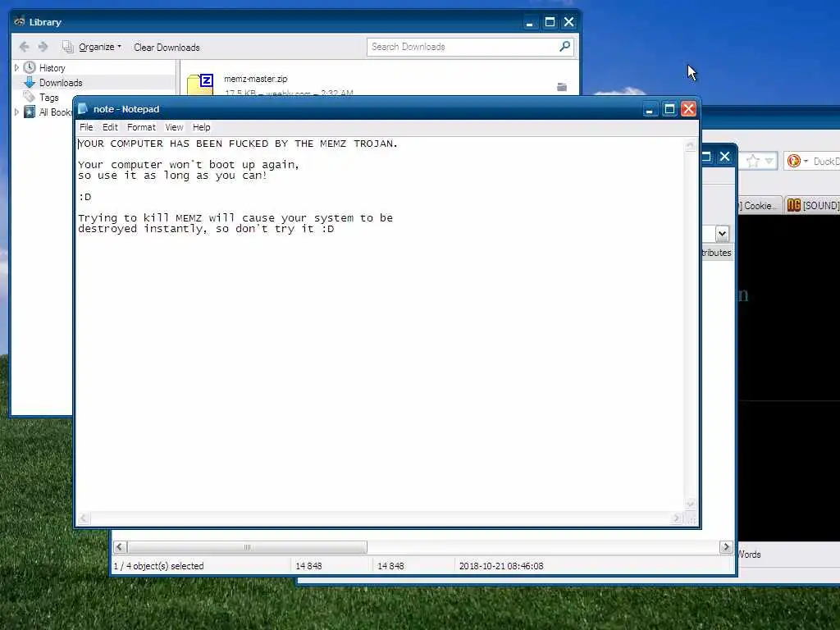This screenshot has height=630, width=840.
Task: Select History in Library sidebar
Action: pos(52,68)
